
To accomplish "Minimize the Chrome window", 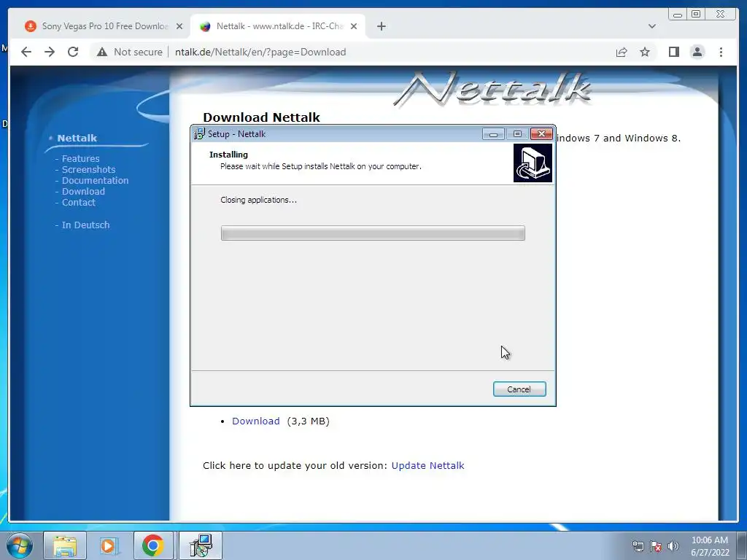I will (678, 15).
